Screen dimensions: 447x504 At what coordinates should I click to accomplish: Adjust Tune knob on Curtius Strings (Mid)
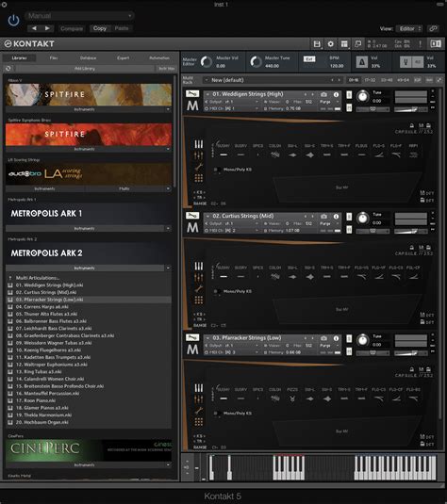point(363,218)
